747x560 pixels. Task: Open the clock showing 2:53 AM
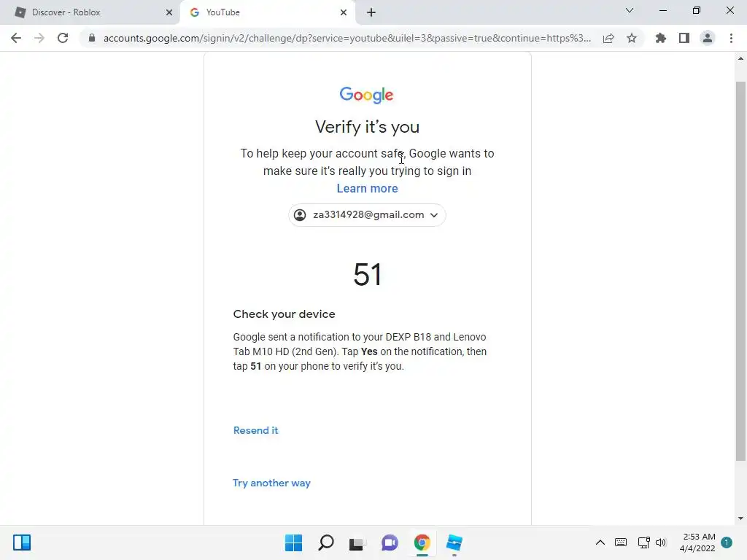click(697, 542)
